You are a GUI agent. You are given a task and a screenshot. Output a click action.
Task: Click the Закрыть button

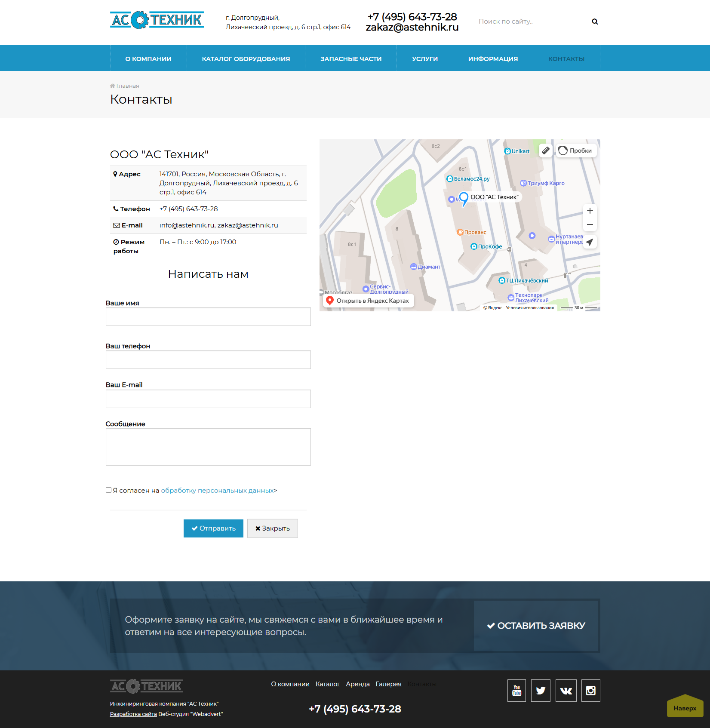coord(272,528)
